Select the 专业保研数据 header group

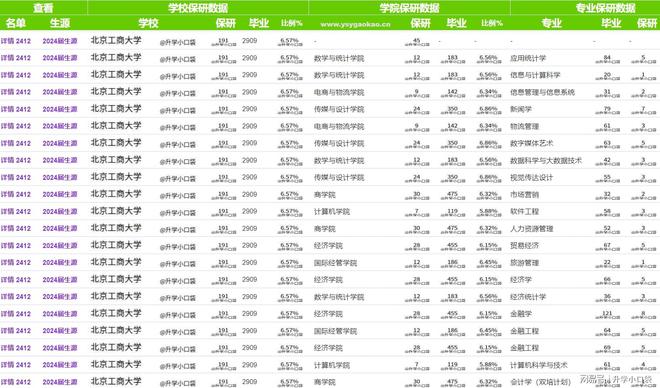605,8
